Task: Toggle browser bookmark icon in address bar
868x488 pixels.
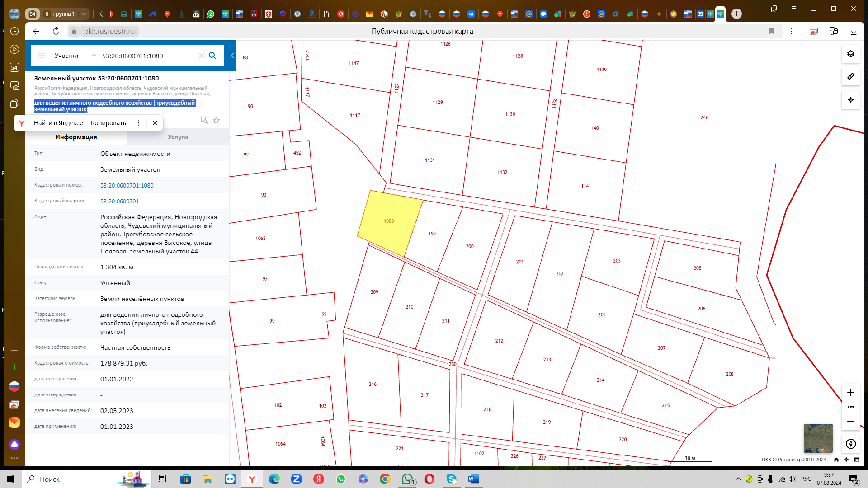Action: click(772, 31)
